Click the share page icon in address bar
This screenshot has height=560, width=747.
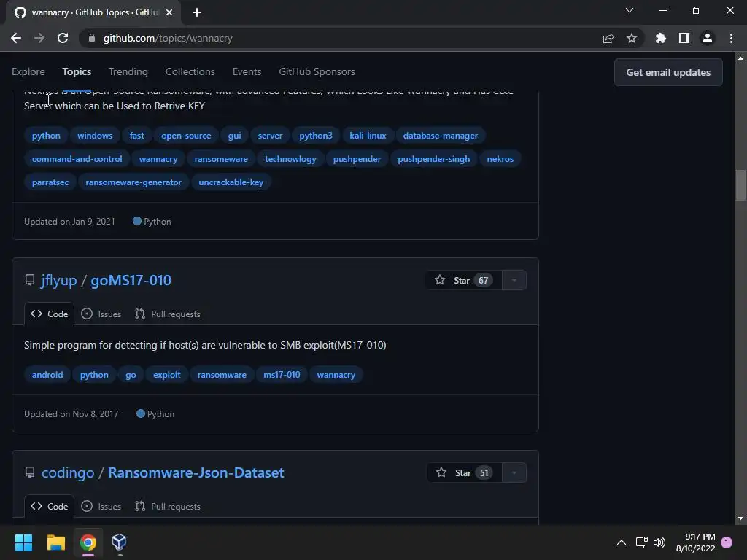[608, 38]
